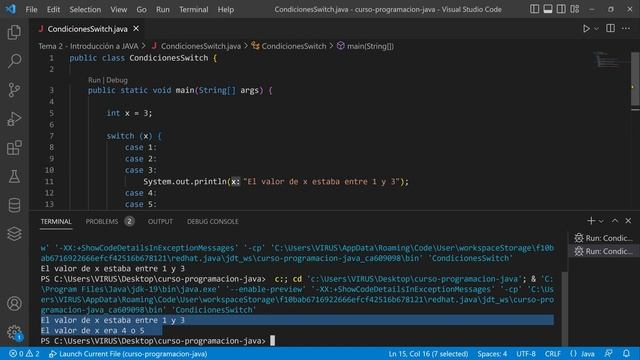This screenshot has height=360, width=640.
Task: Open the Run menu
Action: click(x=162, y=9)
